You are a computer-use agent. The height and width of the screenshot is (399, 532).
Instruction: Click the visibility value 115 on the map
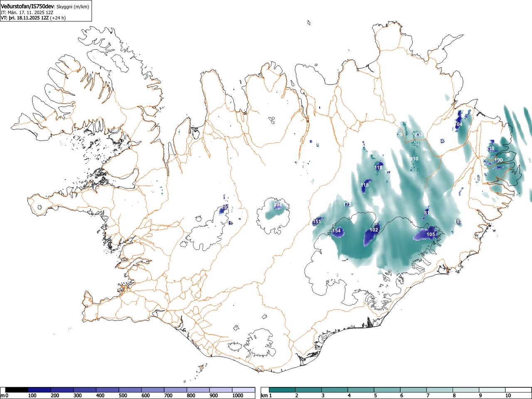click(x=365, y=185)
